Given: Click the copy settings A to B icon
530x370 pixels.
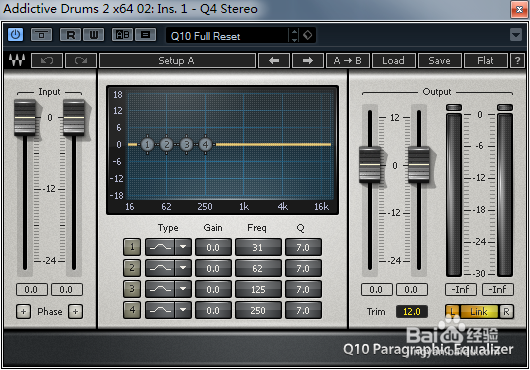Looking at the screenshot, I should click(x=145, y=35).
